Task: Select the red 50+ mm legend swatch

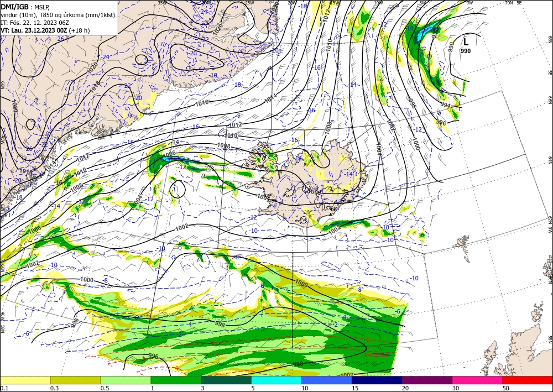Action: [528, 380]
